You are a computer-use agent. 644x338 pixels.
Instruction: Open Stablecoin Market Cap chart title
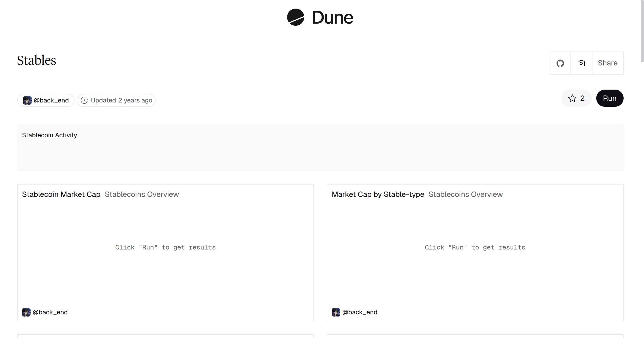point(61,194)
